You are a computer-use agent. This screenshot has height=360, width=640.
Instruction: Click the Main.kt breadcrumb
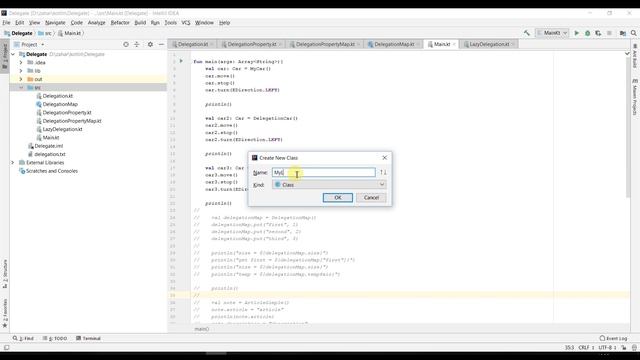pos(69,33)
